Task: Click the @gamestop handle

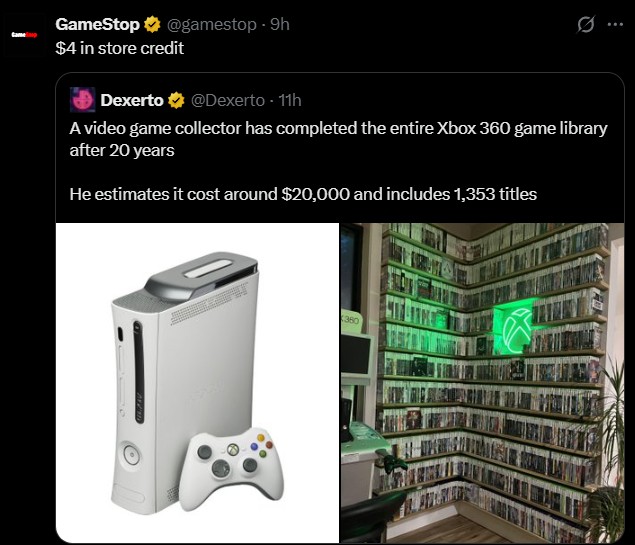Action: tap(212, 25)
